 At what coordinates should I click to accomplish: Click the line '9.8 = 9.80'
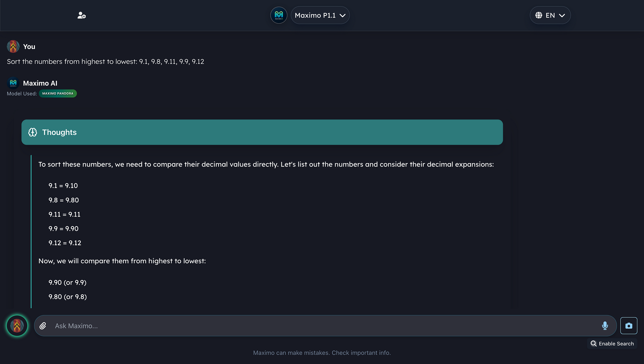pos(64,200)
